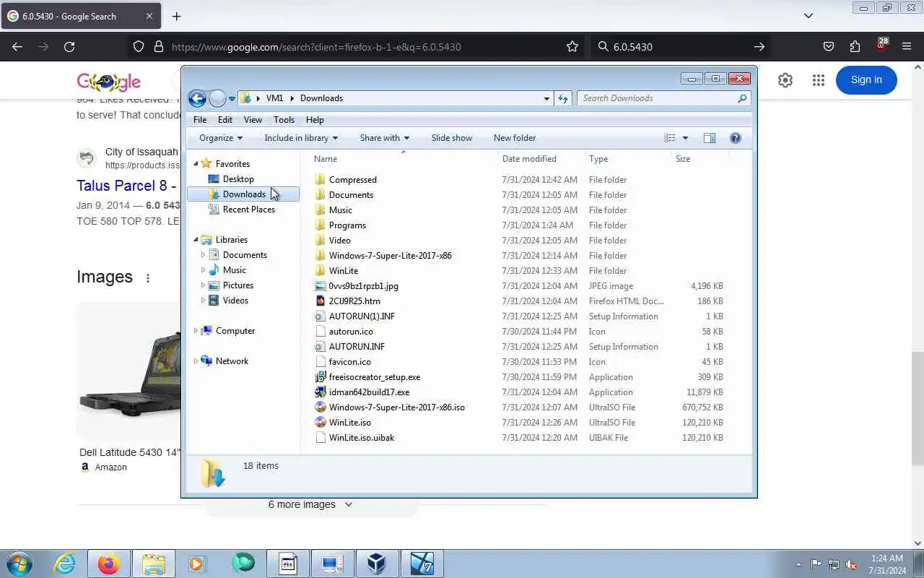Select the 2CIJ9R25.htm Firefox document icon
This screenshot has width=924, height=578.
pyautogui.click(x=321, y=301)
